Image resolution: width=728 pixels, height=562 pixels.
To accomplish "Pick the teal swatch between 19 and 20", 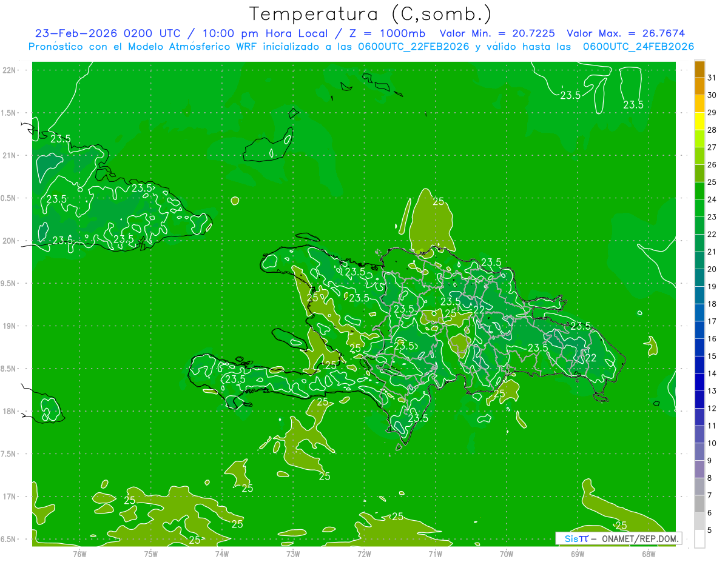I will [699, 278].
